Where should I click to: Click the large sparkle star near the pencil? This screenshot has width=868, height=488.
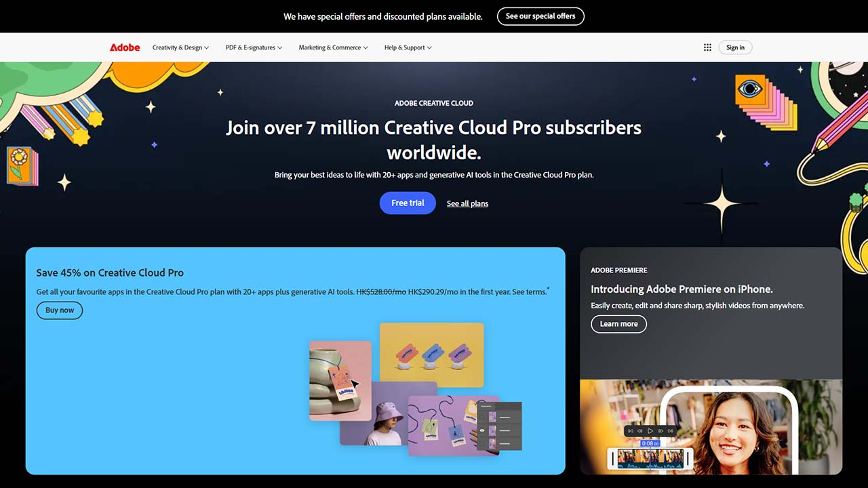click(722, 202)
